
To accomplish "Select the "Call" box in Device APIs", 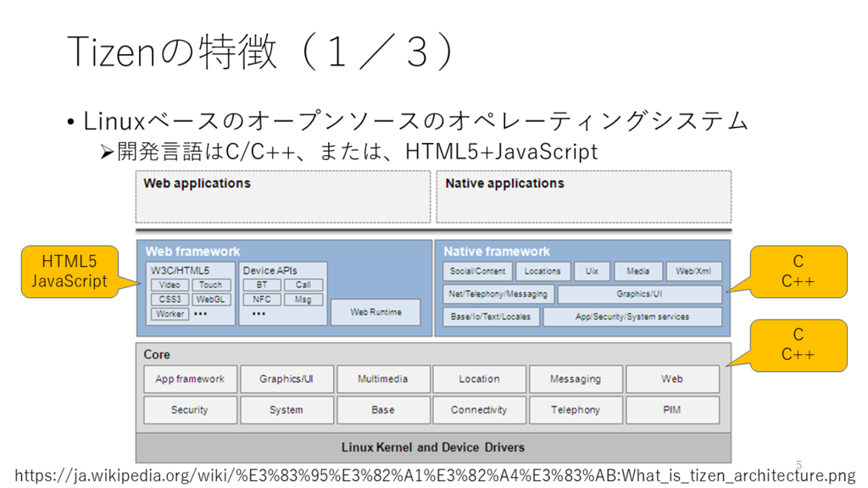I will [303, 285].
